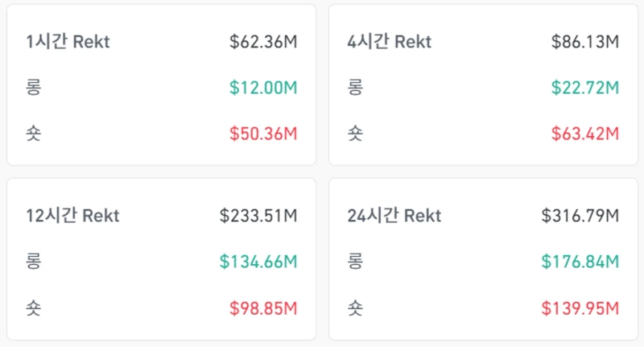Image resolution: width=644 pixels, height=347 pixels.
Task: Click the 숏 label in 24시간 card
Action: [x=355, y=308]
